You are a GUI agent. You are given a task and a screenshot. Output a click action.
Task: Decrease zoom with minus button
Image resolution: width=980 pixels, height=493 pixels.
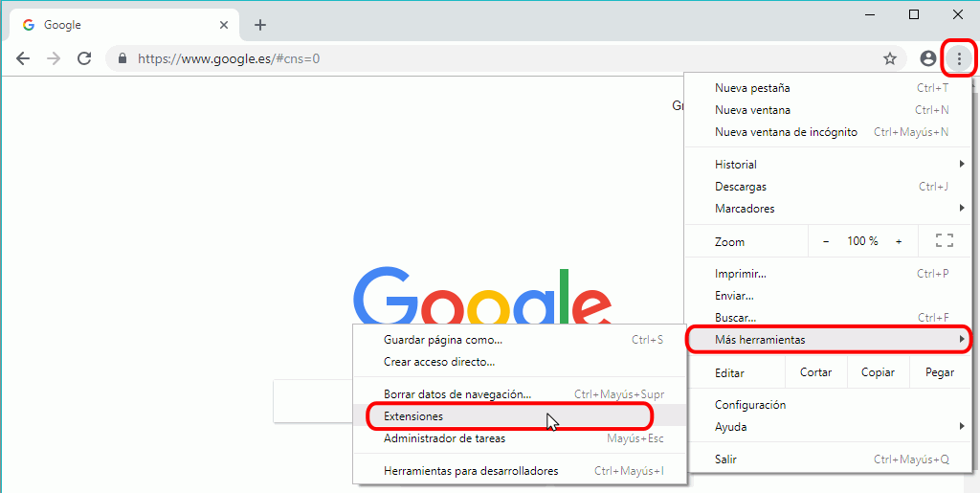[826, 241]
